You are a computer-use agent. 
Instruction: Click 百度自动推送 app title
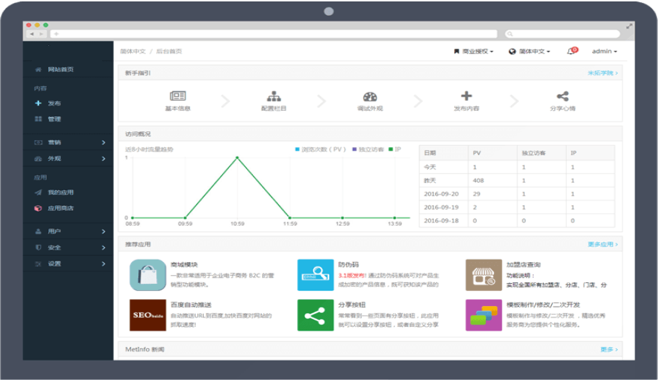point(191,305)
